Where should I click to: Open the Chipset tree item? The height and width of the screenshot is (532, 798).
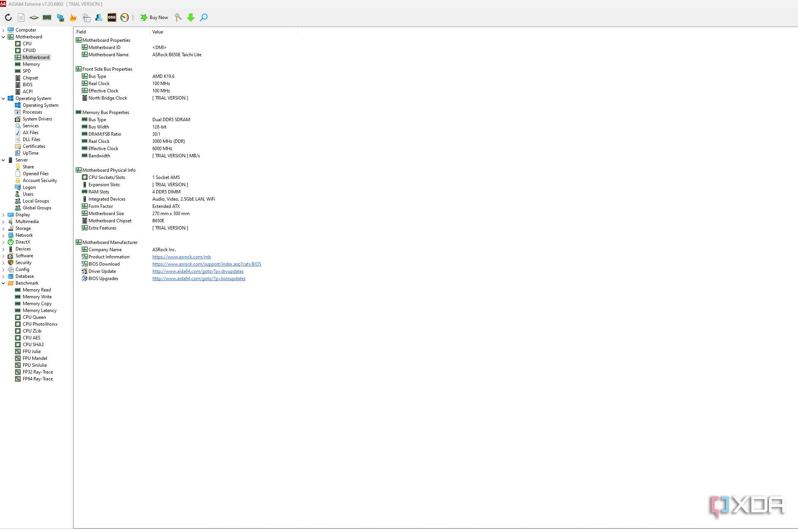coord(30,78)
